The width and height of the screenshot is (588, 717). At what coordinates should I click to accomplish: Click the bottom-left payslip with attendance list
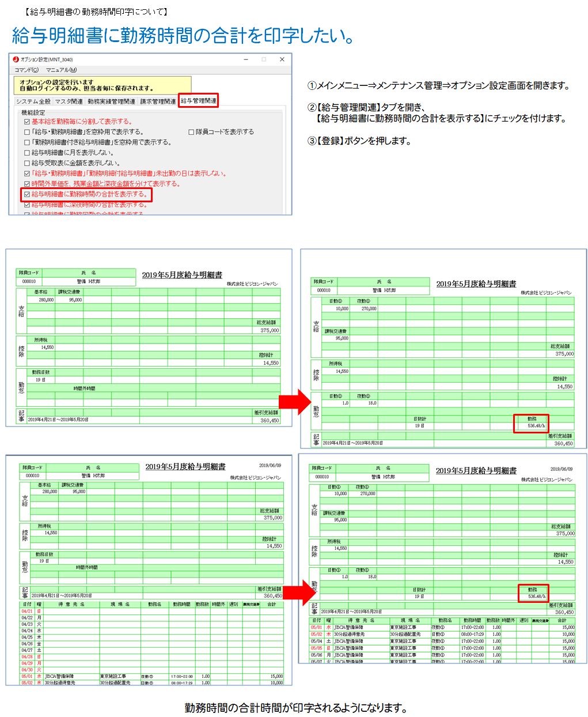pos(149,569)
